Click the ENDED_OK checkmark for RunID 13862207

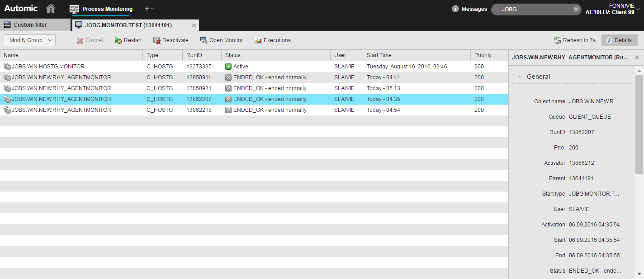pyautogui.click(x=228, y=99)
